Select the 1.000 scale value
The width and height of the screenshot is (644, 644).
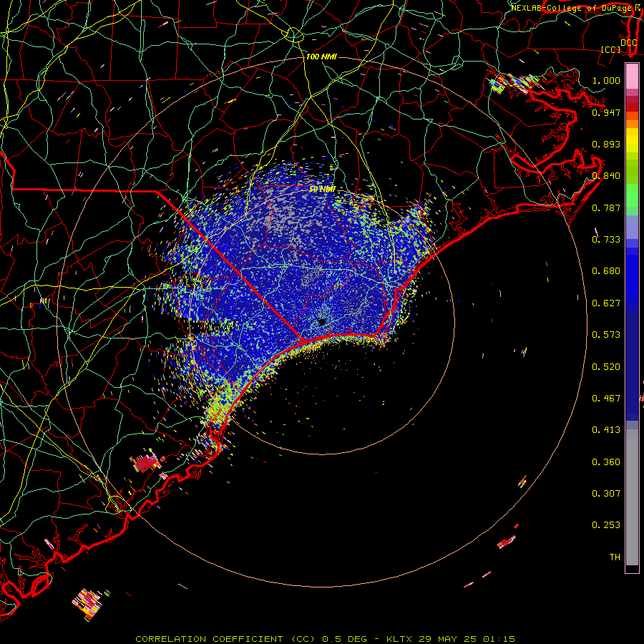coord(606,80)
